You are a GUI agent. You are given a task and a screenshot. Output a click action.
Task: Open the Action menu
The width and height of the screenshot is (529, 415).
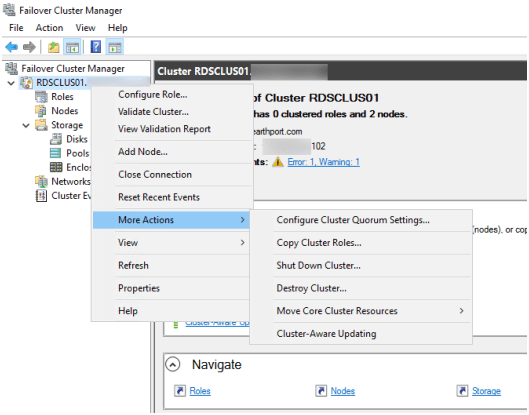(x=50, y=28)
